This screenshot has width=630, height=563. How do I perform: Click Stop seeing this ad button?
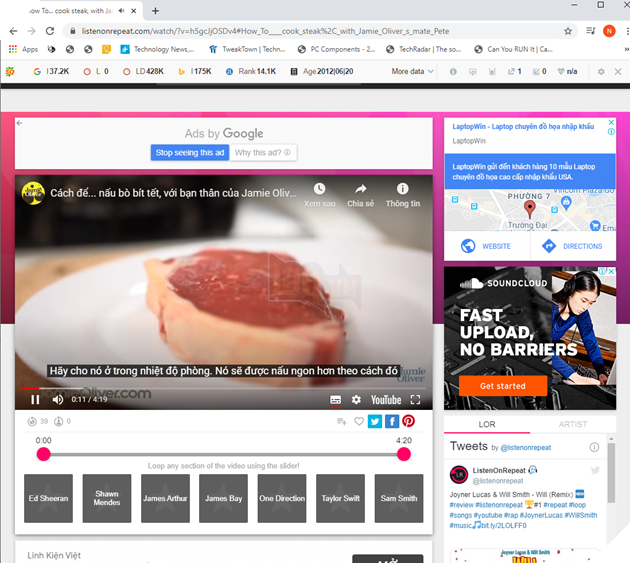[x=190, y=153]
